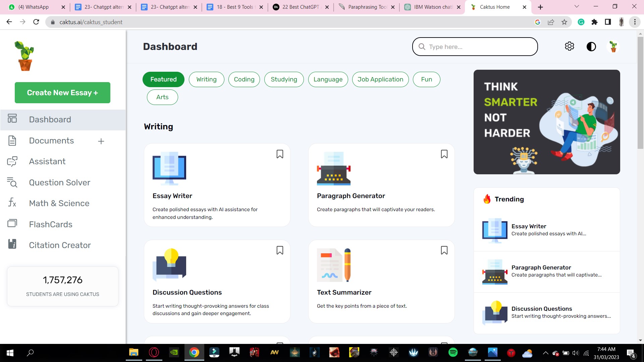Click the cactus profile avatar
Screen dimensions: 644x362
613,47
